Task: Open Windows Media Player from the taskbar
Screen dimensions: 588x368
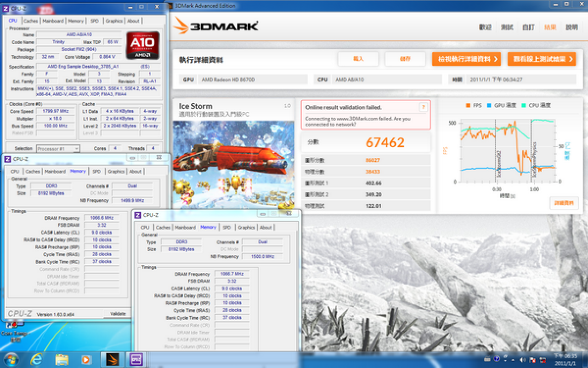Action: coord(86,359)
